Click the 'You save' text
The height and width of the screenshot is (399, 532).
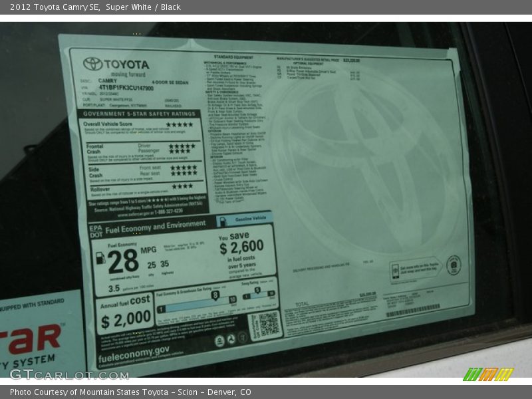click(x=234, y=236)
